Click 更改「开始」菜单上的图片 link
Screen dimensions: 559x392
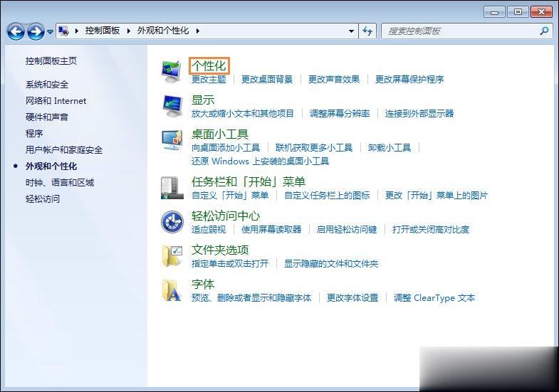[x=437, y=196]
